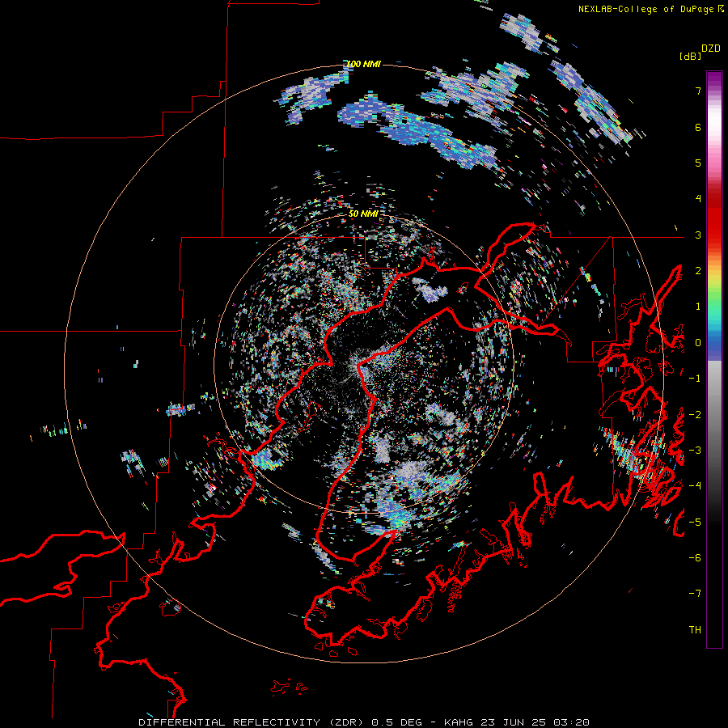Click the 4 value on the color scale
Image resolution: width=728 pixels, height=728 pixels.
[698, 199]
